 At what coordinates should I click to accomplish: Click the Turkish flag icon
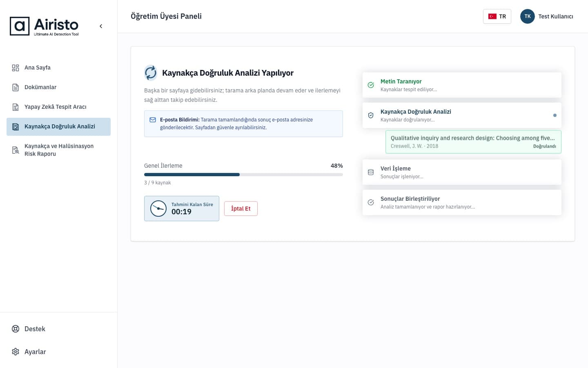[492, 16]
